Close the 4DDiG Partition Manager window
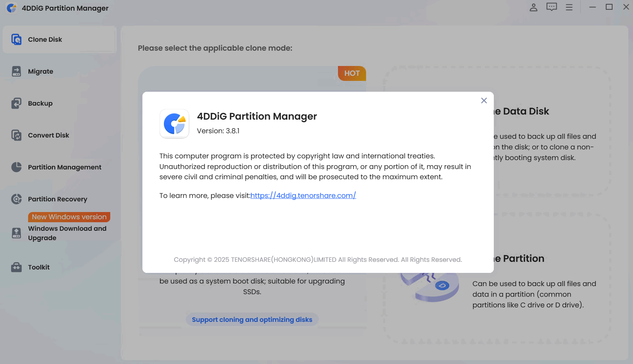 point(626,7)
